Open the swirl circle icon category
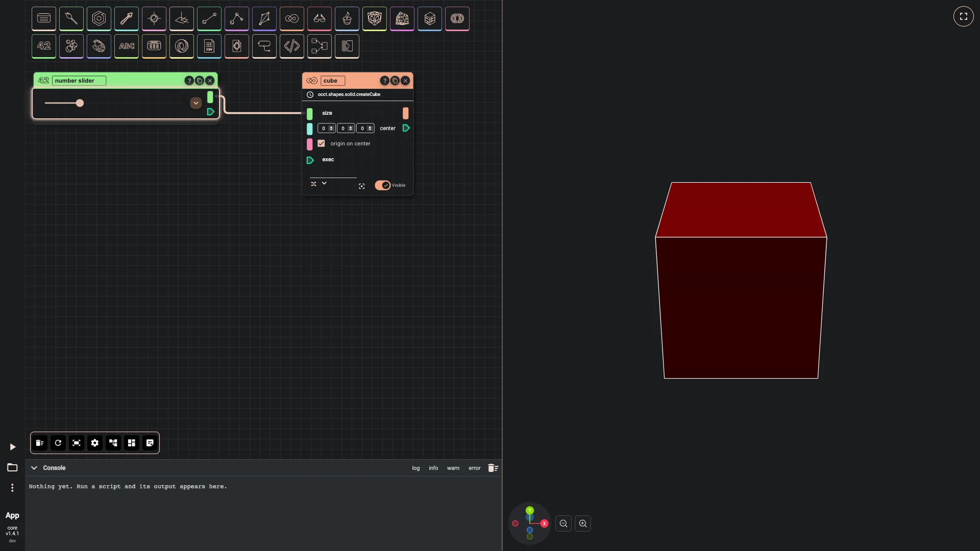The image size is (980, 551). (x=182, y=46)
